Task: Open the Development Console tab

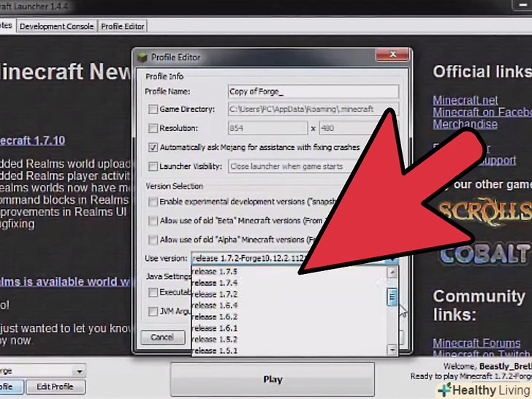Action: (56, 26)
